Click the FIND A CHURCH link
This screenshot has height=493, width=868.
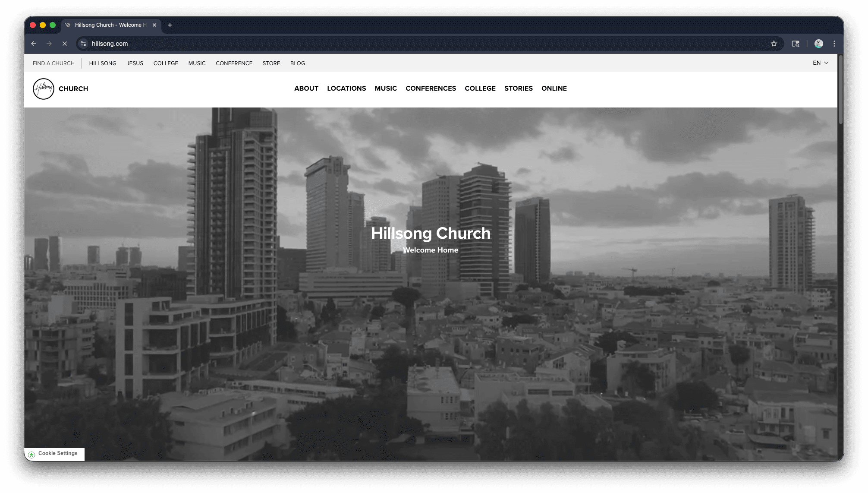tap(53, 63)
